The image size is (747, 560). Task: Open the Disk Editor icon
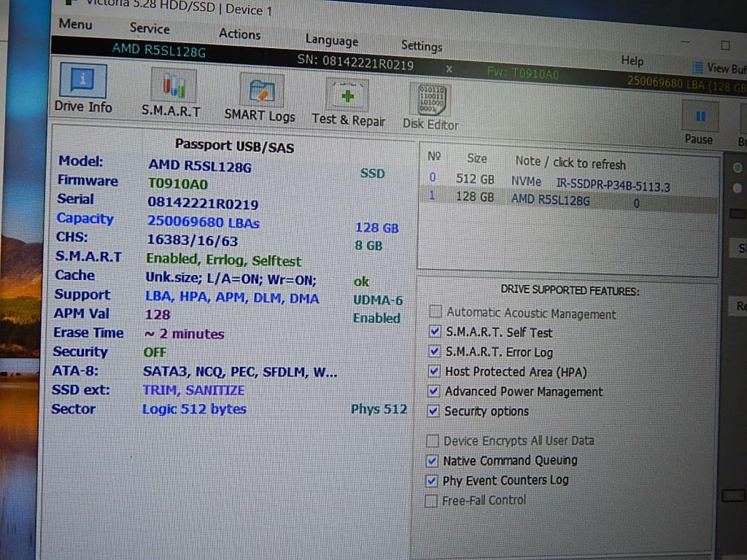click(430, 100)
